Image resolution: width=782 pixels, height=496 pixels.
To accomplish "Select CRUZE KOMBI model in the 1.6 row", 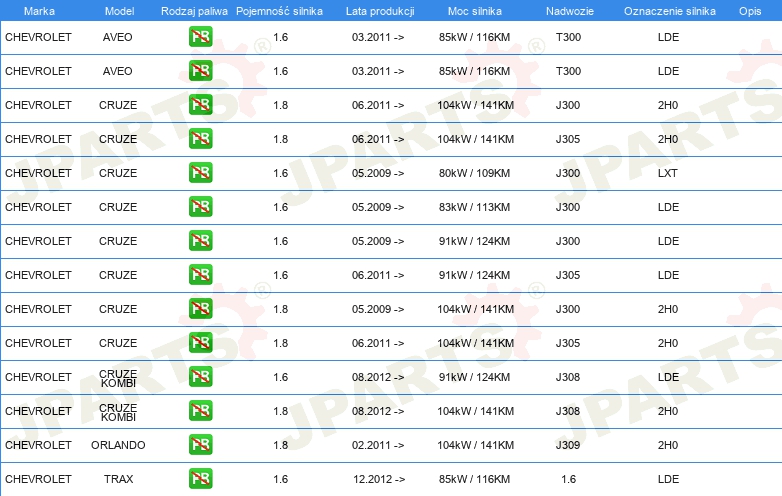I will point(118,378).
